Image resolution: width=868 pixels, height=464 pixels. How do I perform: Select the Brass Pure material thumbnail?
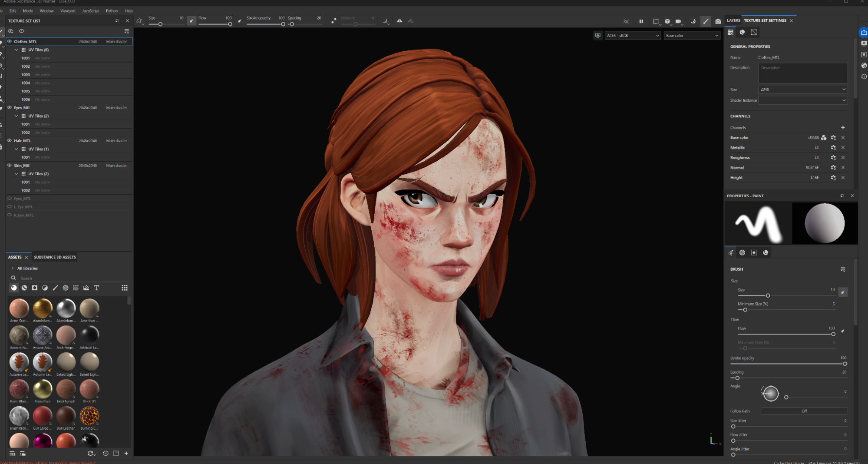tap(43, 389)
